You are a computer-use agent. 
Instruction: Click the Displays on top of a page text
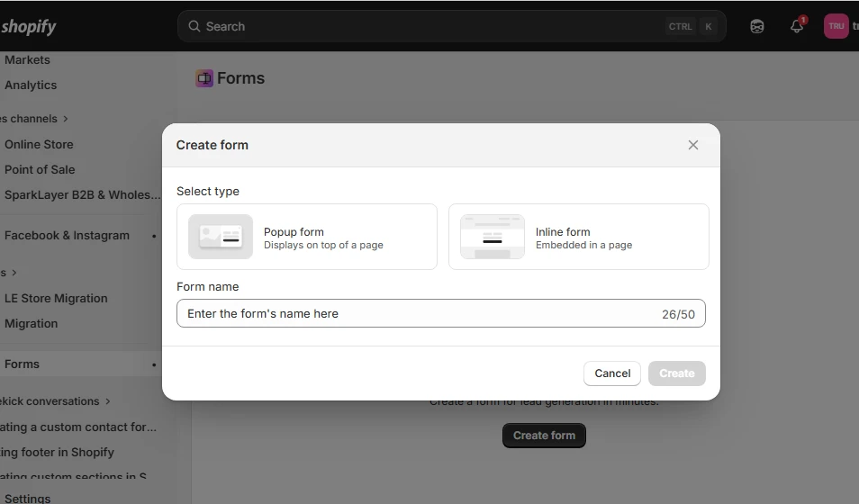pos(323,245)
